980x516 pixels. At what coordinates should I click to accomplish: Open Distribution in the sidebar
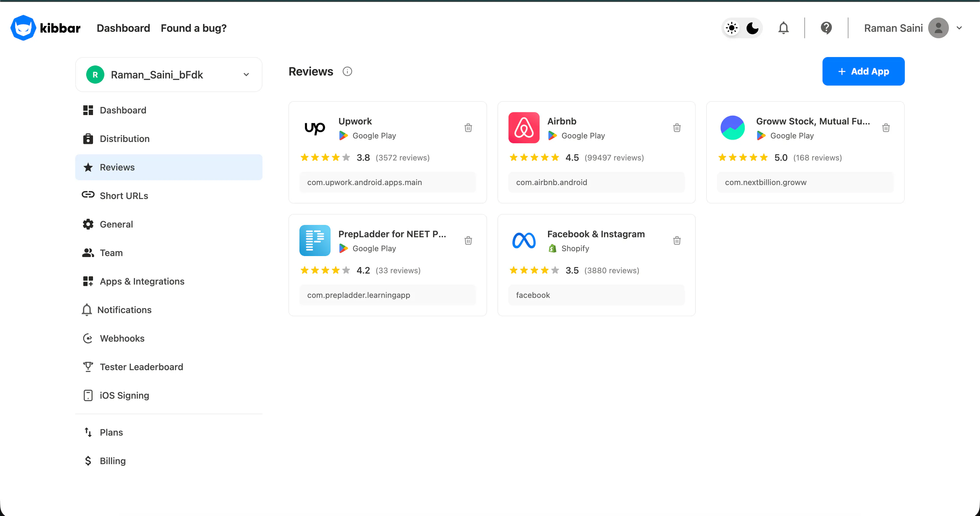[169, 138]
